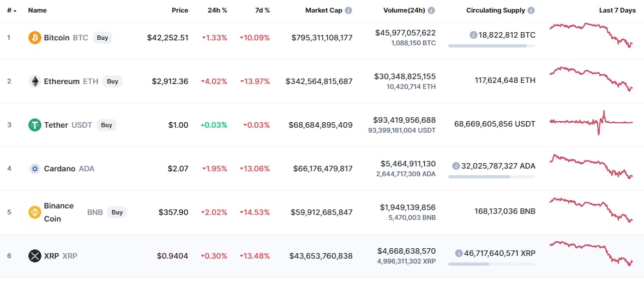Viewport: 644px width, 281px height.
Task: Click Binance supply 168,137,036 BNB
Action: [505, 212]
